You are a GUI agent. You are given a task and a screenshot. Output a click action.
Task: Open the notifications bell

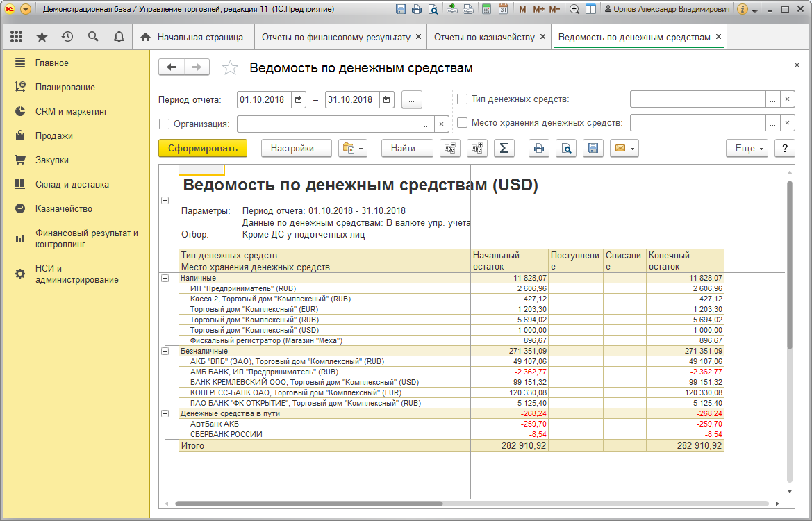[119, 37]
